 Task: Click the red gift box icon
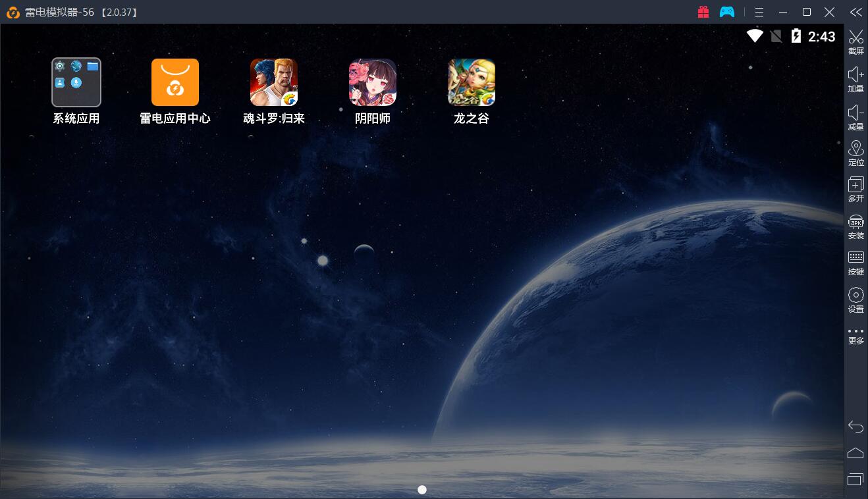tap(703, 12)
